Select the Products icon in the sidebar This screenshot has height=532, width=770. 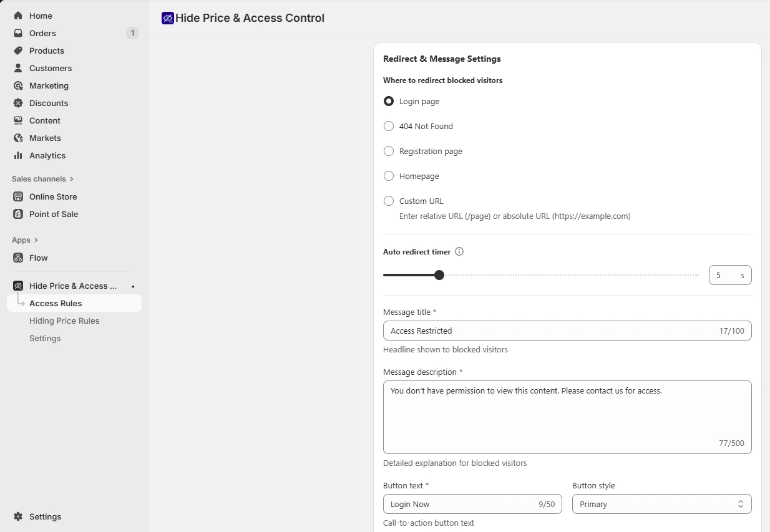(x=18, y=51)
